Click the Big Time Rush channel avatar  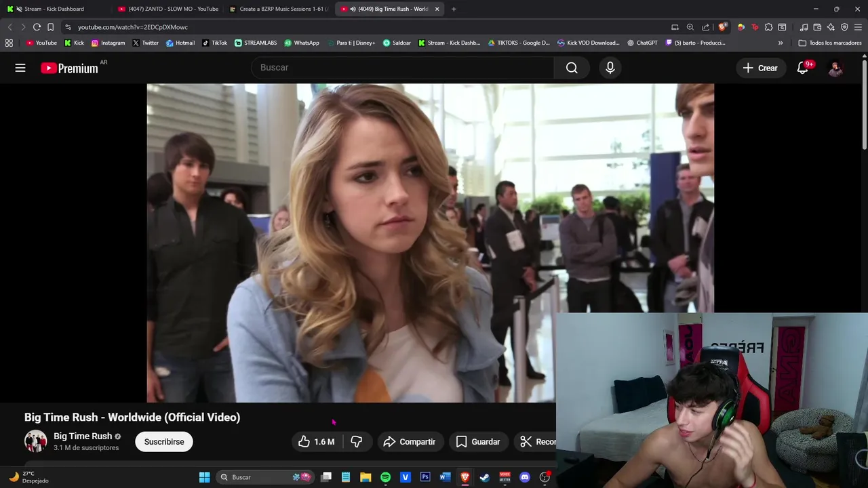[35, 441]
